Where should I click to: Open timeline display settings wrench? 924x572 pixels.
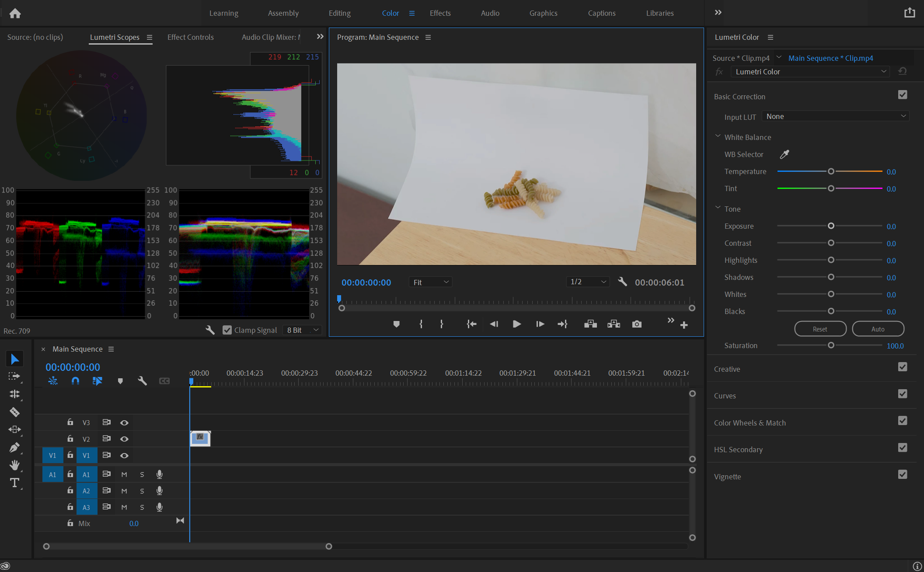[x=142, y=381]
